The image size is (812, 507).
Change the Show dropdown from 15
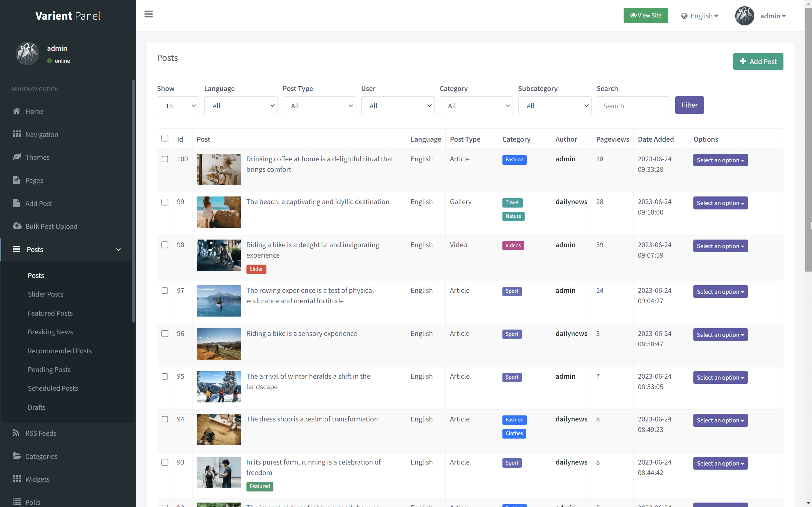coord(178,106)
